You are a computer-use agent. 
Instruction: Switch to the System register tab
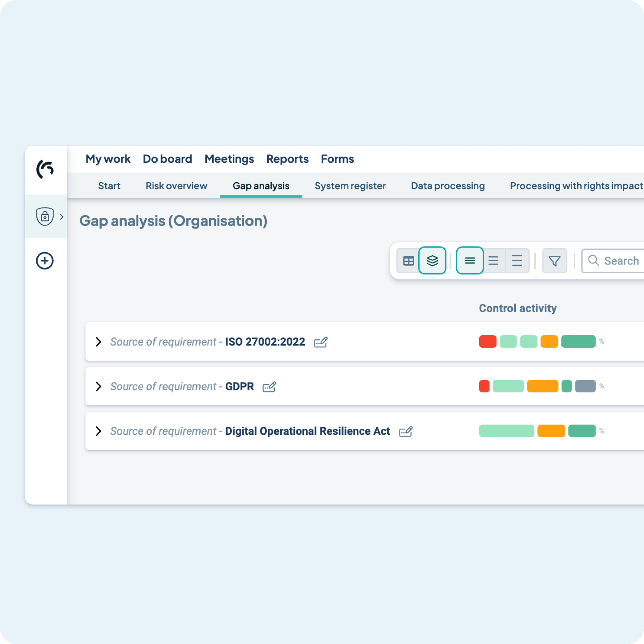[350, 186]
